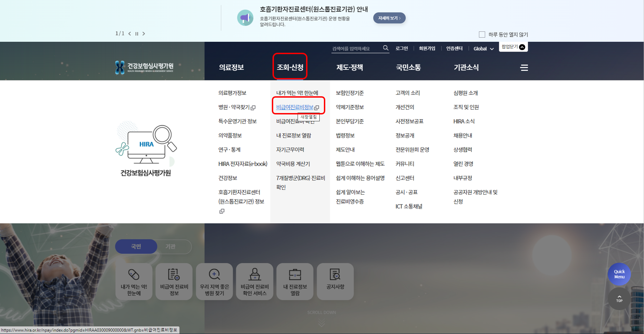Screen dimensions: 644x334
Task: Open 사전정보공표 submenu item
Action: [409, 121]
